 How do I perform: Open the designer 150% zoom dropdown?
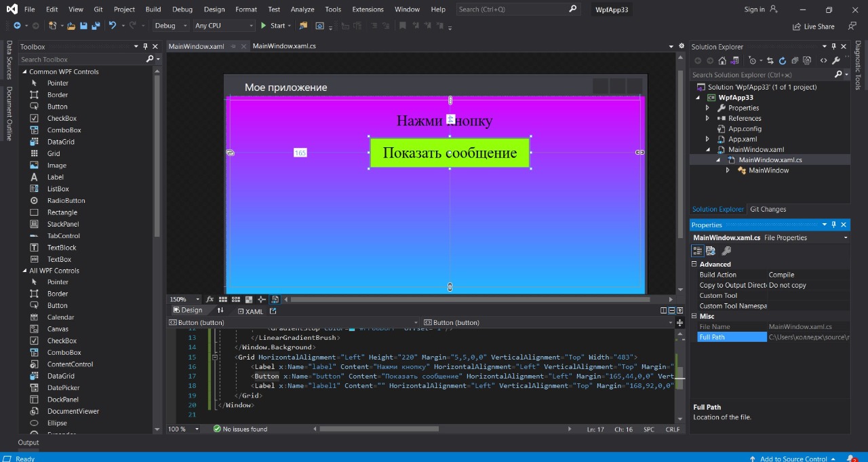coord(197,299)
